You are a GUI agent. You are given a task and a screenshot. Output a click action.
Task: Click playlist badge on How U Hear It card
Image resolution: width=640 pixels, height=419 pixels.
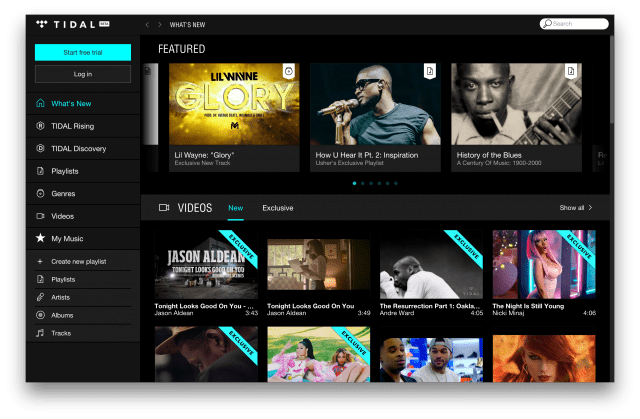click(x=430, y=71)
